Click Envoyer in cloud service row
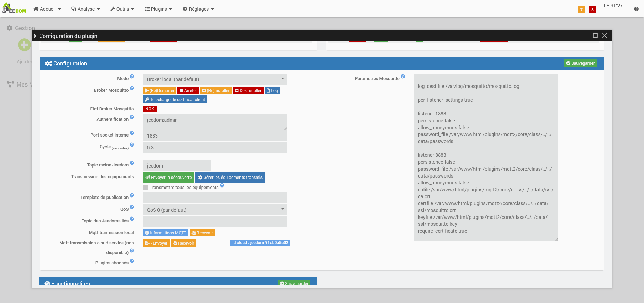Screen dimensions: 644x303 coord(156,243)
